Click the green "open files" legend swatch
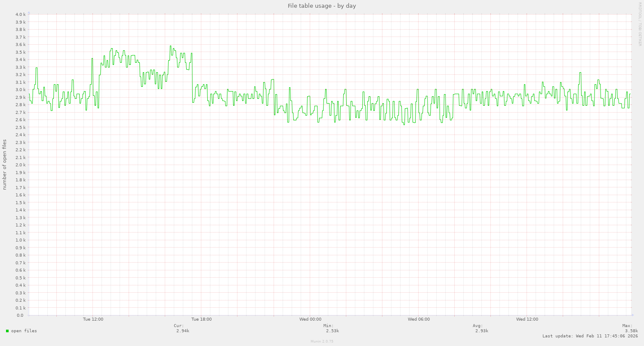 [x=7, y=331]
